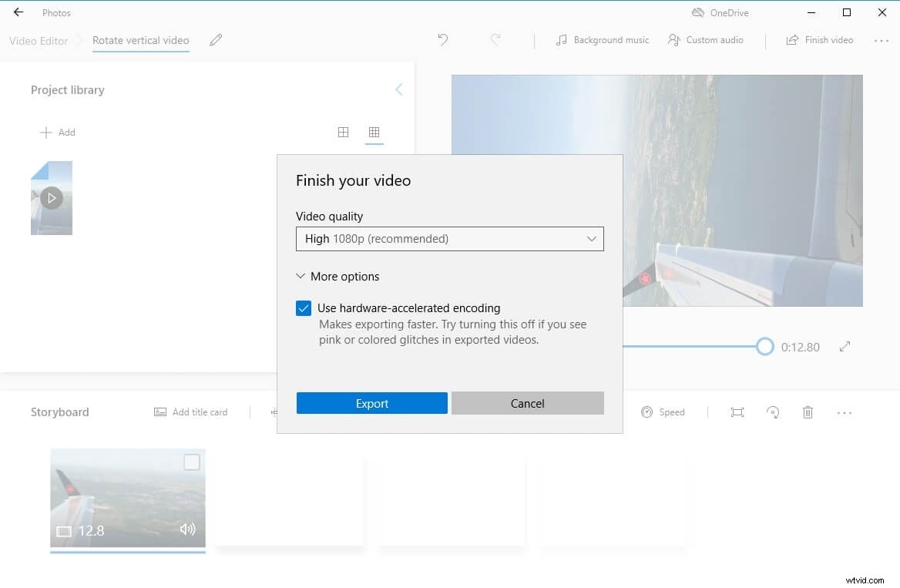This screenshot has width=900, height=588.
Task: Open the storyboard's three-dot menu
Action: coord(845,412)
